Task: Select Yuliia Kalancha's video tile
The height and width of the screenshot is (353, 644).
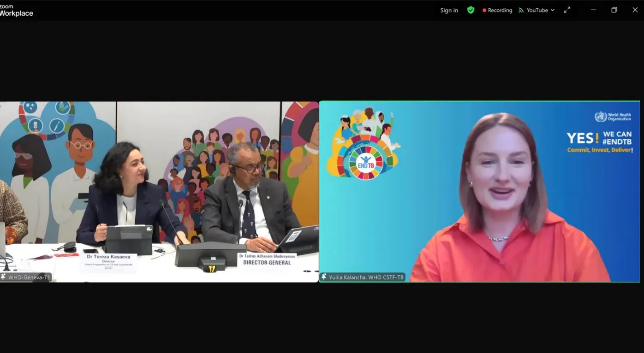Action: [480, 191]
